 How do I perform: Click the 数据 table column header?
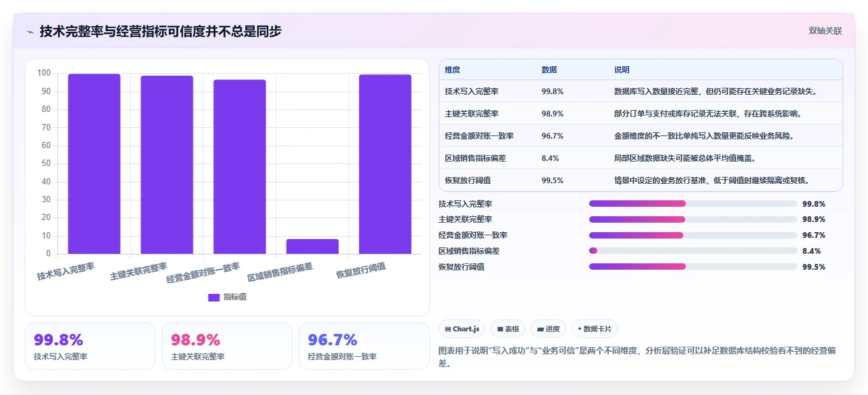coord(549,69)
